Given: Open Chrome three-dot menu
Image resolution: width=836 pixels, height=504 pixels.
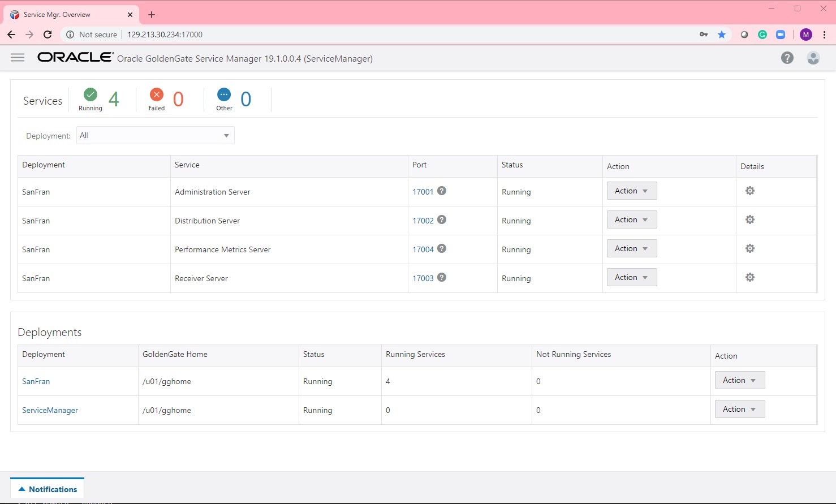Looking at the screenshot, I should tap(824, 35).
